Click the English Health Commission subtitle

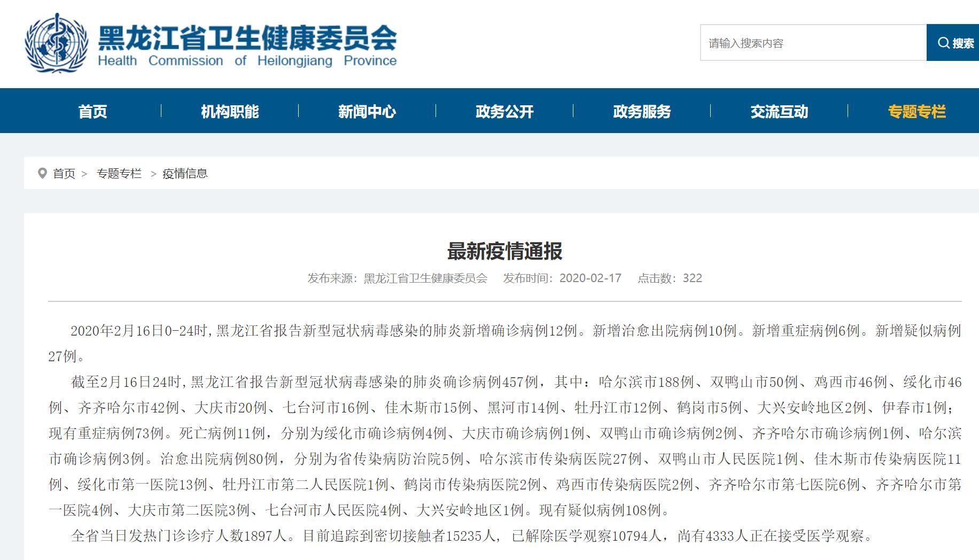pos(247,61)
